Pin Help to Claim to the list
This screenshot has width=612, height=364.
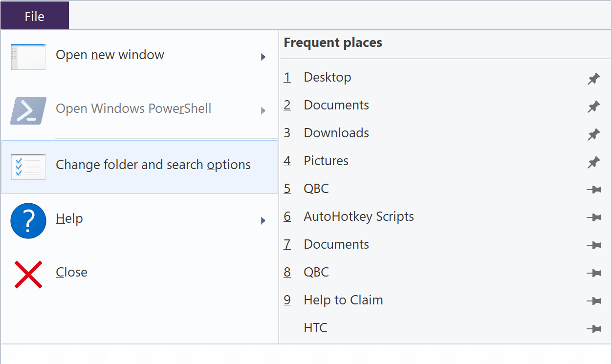pyautogui.click(x=594, y=301)
